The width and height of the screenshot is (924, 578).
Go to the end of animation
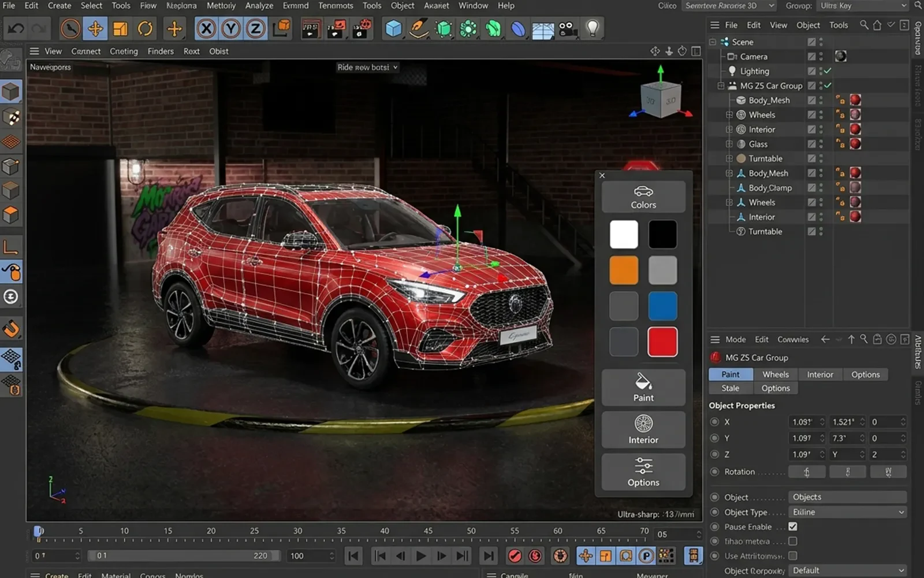pyautogui.click(x=489, y=555)
